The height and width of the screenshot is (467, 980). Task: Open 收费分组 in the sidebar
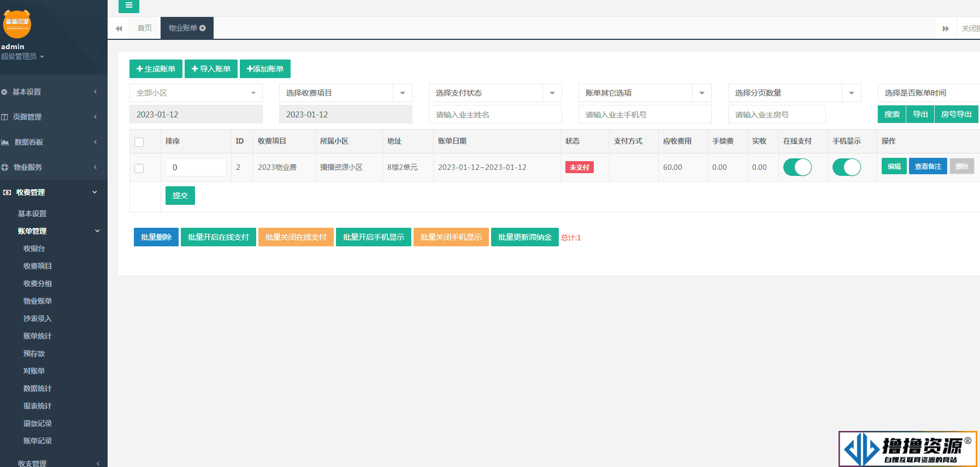tap(38, 283)
